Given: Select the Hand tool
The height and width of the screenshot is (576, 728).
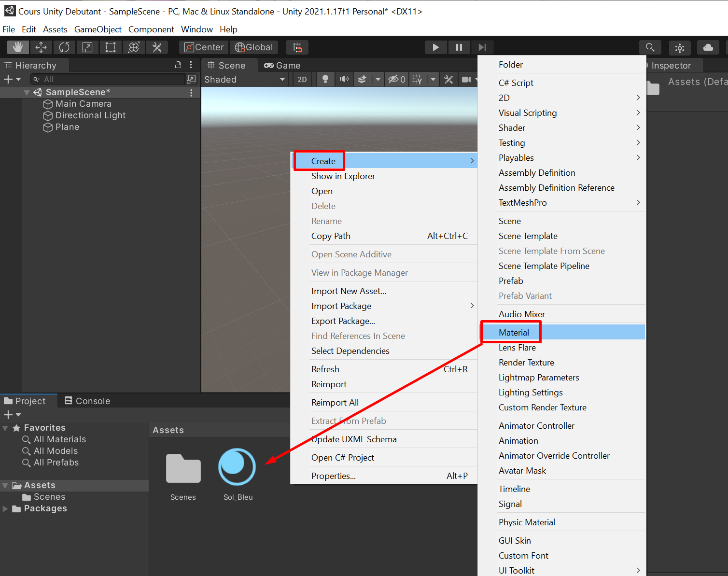Looking at the screenshot, I should pyautogui.click(x=18, y=47).
